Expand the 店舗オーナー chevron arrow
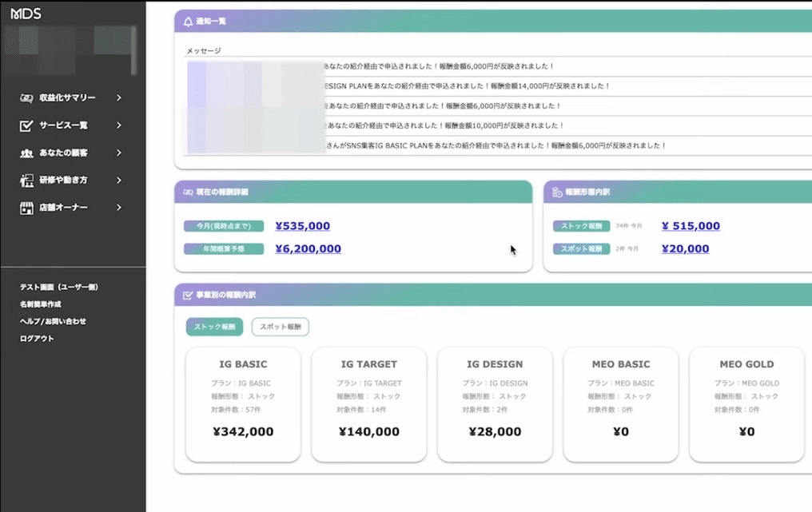The image size is (812, 512). click(118, 208)
